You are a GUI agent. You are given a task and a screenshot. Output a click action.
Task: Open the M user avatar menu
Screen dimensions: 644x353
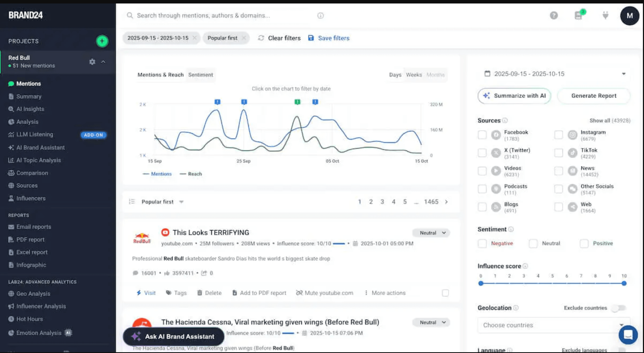pyautogui.click(x=630, y=16)
